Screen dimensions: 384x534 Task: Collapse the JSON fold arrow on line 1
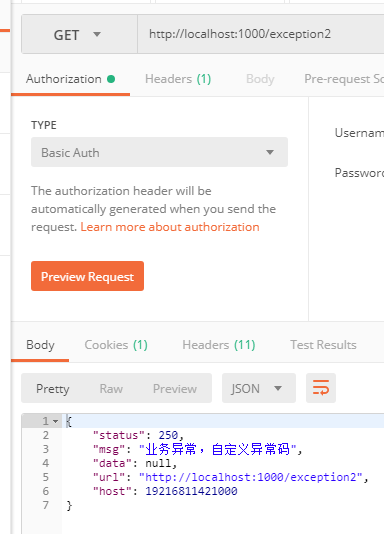(55, 422)
